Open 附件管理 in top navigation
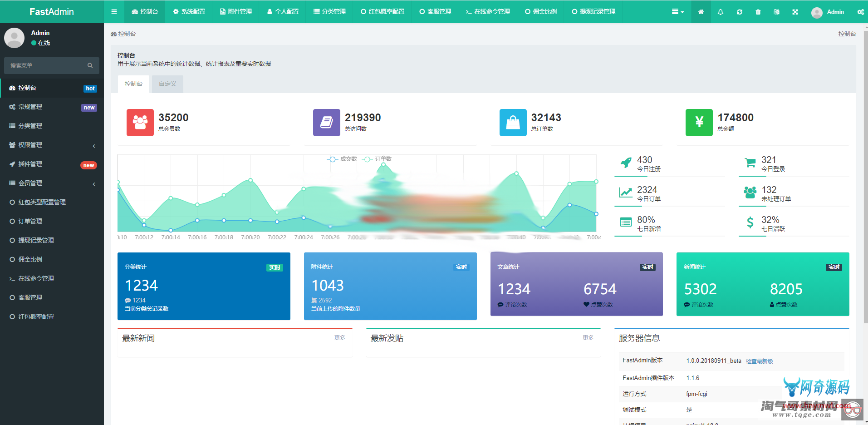This screenshot has height=425, width=868. point(236,12)
